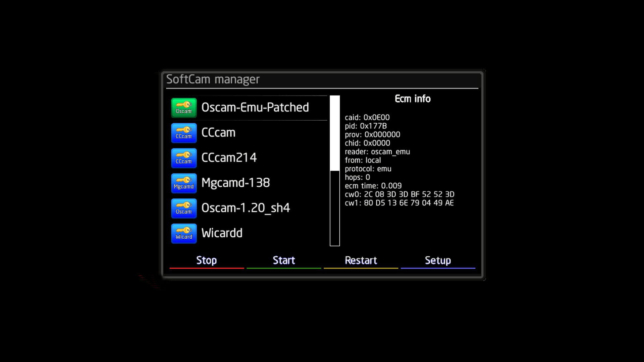This screenshot has height=362, width=644.
Task: Click the caid: 0x0E00 line
Action: click(x=367, y=118)
